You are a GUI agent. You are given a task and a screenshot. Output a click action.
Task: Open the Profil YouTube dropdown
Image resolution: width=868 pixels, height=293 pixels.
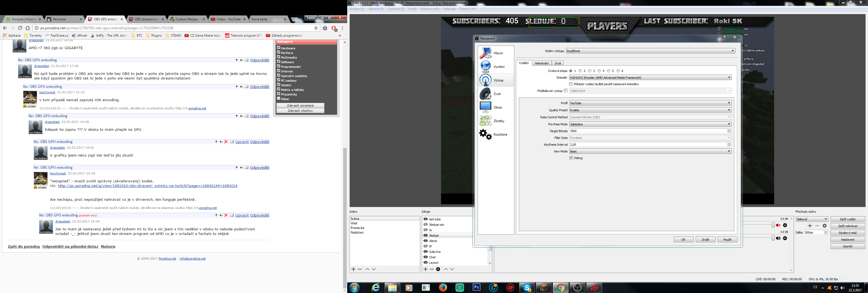click(x=650, y=103)
